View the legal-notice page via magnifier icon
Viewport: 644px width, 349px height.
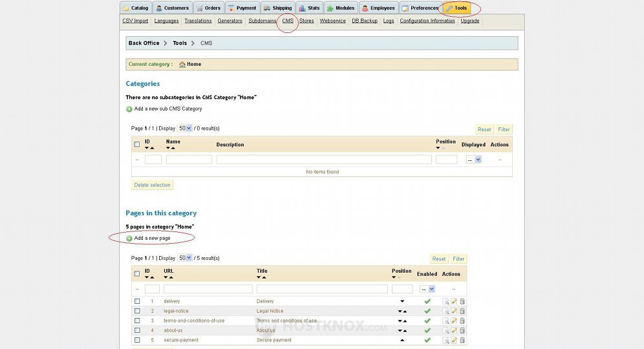445,312
